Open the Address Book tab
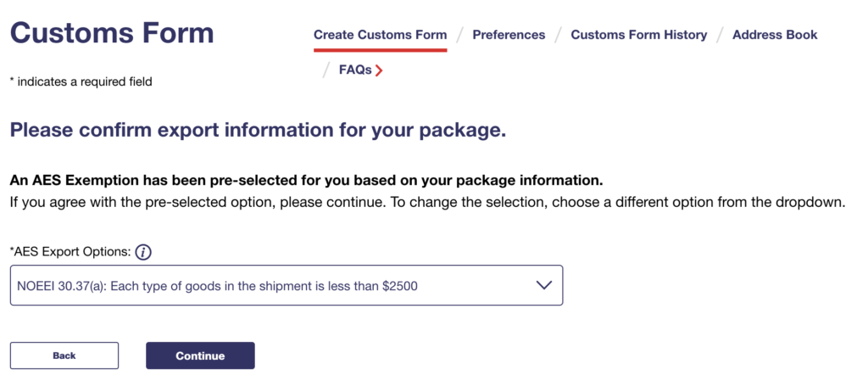This screenshot has width=868, height=381. 775,35
